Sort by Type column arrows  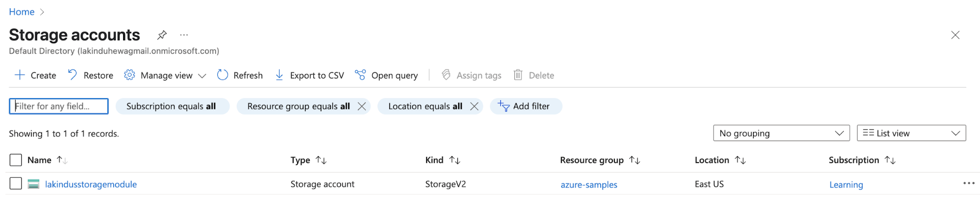coord(321,160)
